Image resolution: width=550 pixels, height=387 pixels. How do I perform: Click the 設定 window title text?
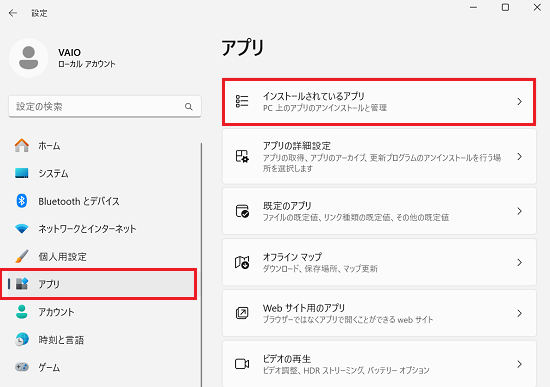[39, 13]
